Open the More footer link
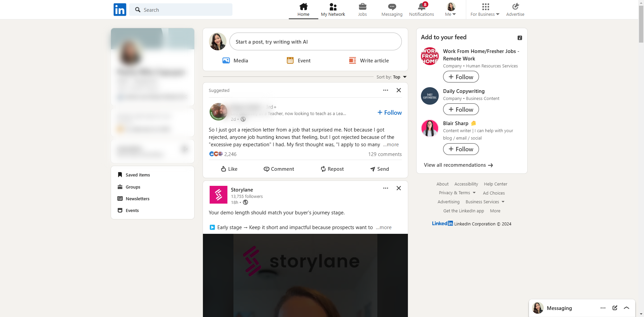Screen dimensions: 644x317 pyautogui.click(x=495, y=211)
